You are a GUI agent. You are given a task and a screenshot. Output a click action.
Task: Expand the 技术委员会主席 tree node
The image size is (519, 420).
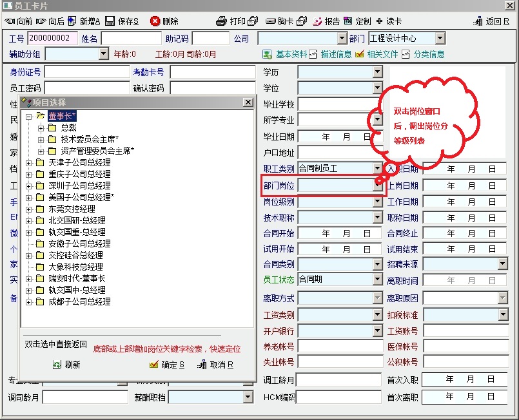tap(41, 139)
